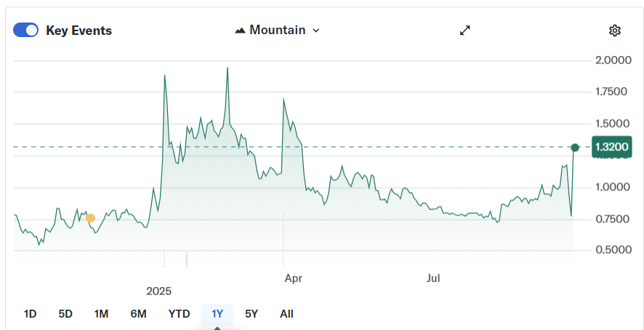Click the orange key event marker
Viewport: 644px width, 330px height.
pos(90,218)
